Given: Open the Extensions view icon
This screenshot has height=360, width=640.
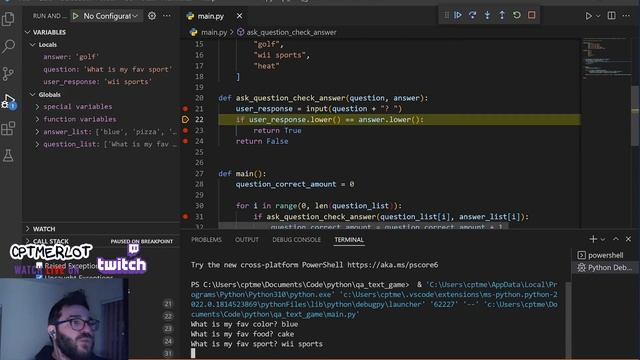Looking at the screenshot, I should pyautogui.click(x=8, y=129).
